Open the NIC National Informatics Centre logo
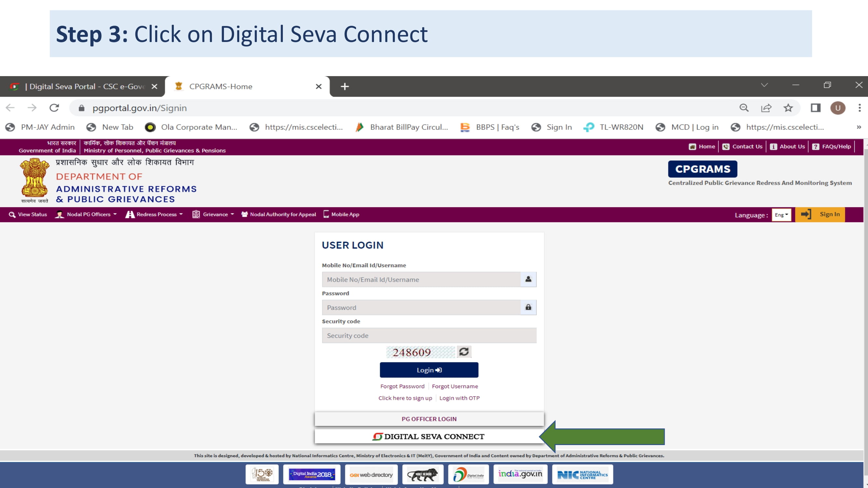 (x=582, y=474)
